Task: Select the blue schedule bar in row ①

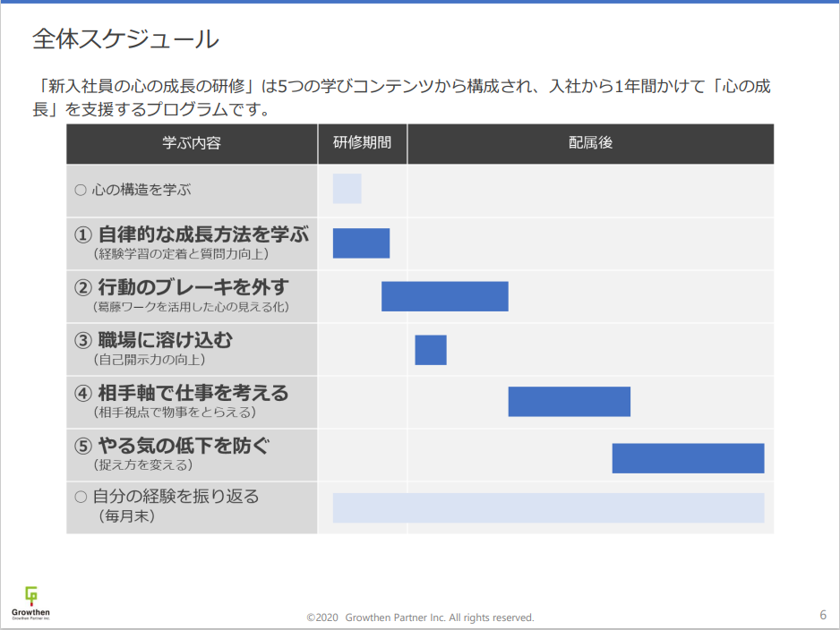Action: [x=361, y=243]
